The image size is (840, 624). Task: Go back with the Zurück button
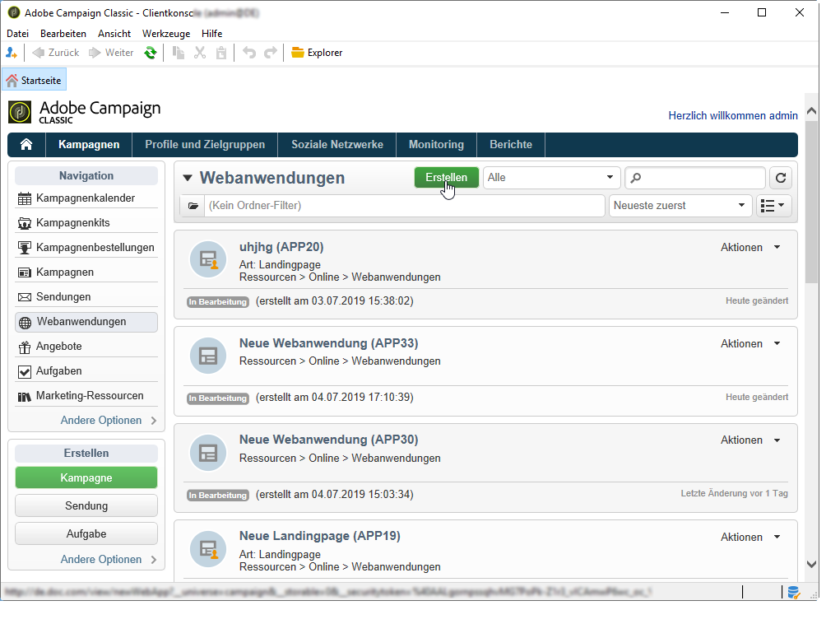(56, 53)
